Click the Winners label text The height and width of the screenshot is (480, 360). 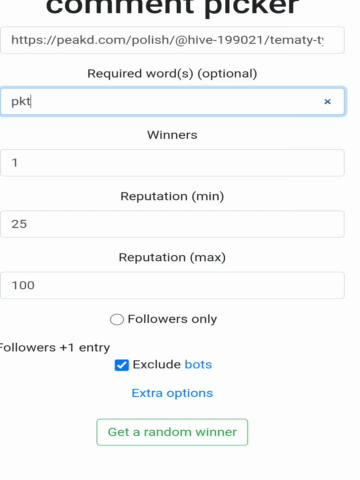172,135
